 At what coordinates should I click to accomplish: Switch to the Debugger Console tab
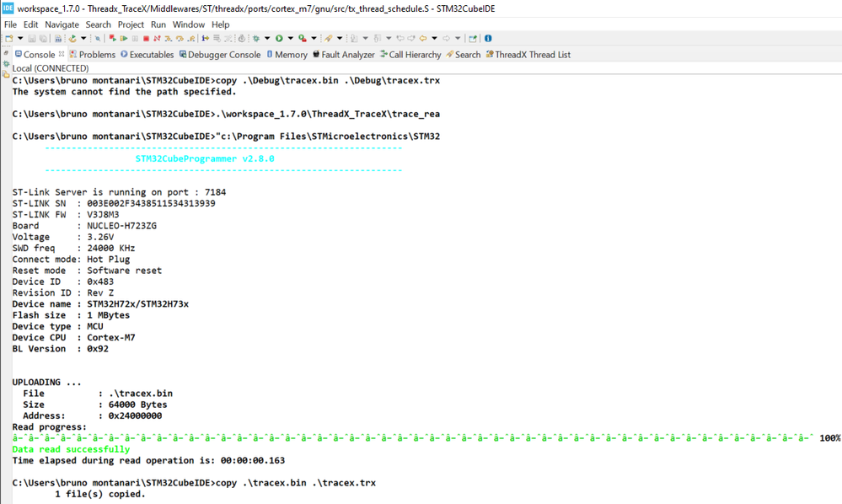[x=220, y=55]
